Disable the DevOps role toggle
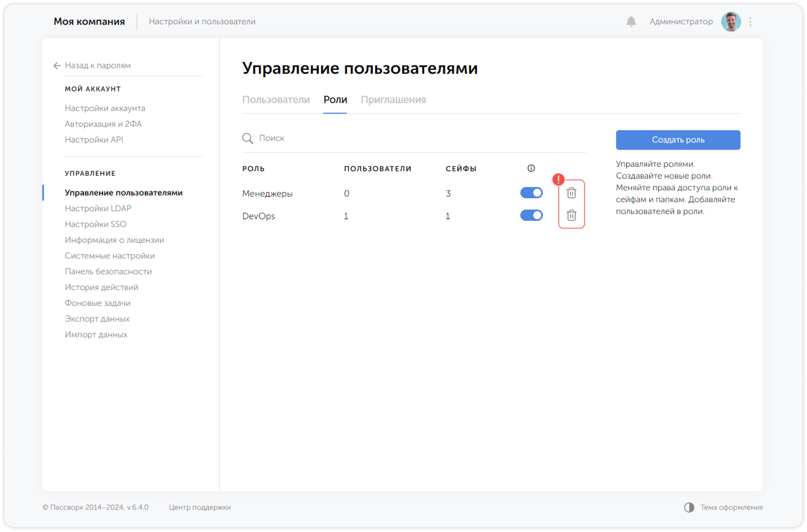Viewport: 807px width, 532px height. [531, 215]
